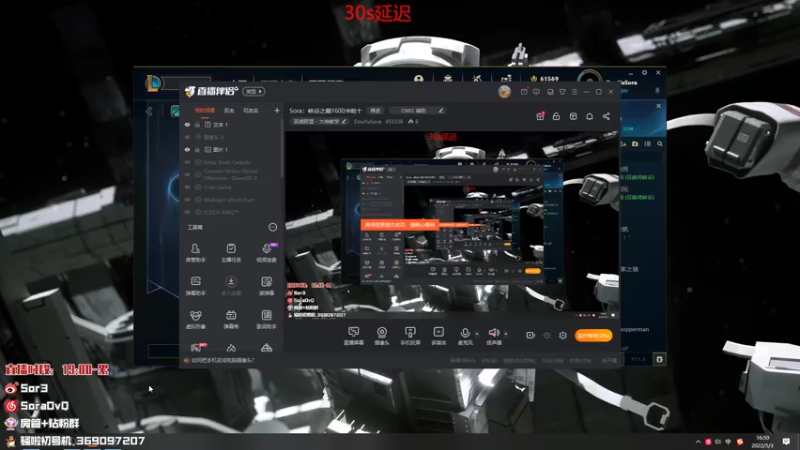Edit the 英雄联盟 category tag
The image size is (800, 450).
point(319,121)
